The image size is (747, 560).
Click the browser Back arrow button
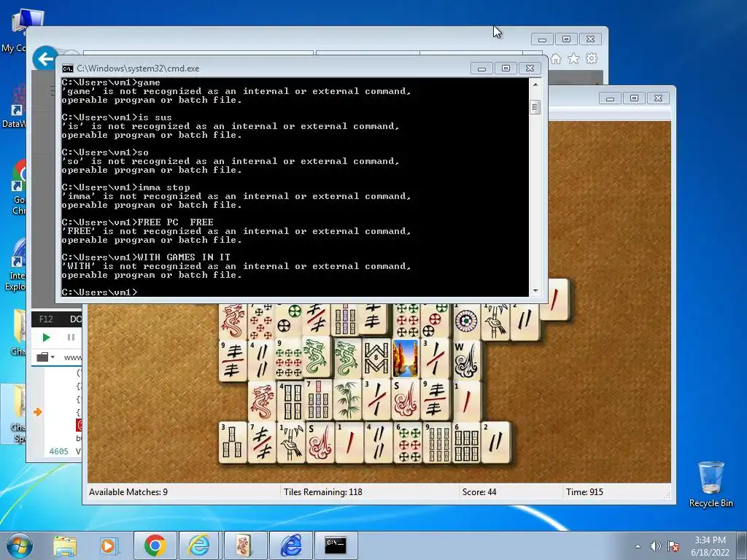[x=44, y=59]
